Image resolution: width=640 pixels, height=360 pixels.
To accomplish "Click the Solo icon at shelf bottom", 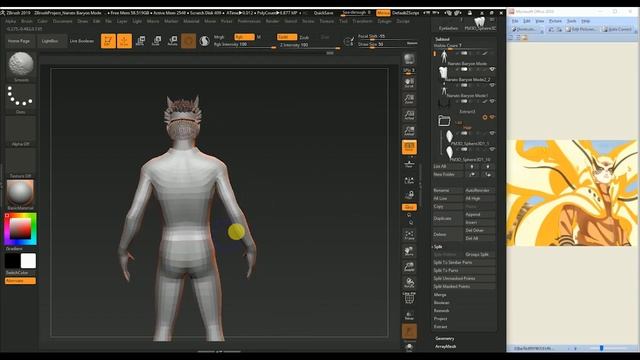I will click(409, 347).
